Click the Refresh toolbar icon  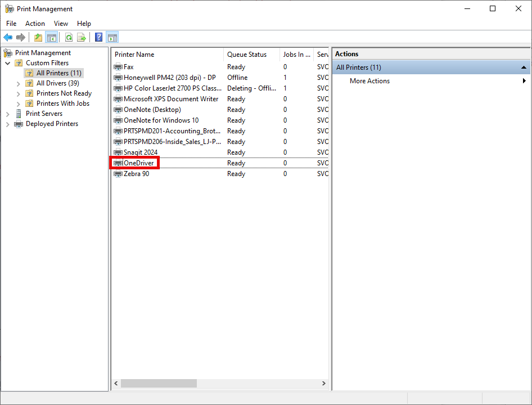(x=69, y=37)
